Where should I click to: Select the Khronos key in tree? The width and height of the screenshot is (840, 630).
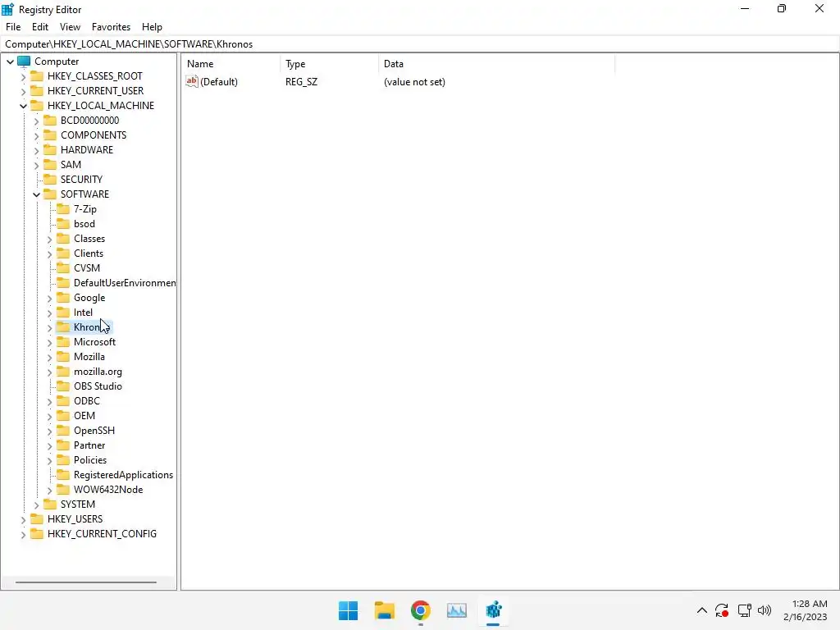tap(92, 326)
